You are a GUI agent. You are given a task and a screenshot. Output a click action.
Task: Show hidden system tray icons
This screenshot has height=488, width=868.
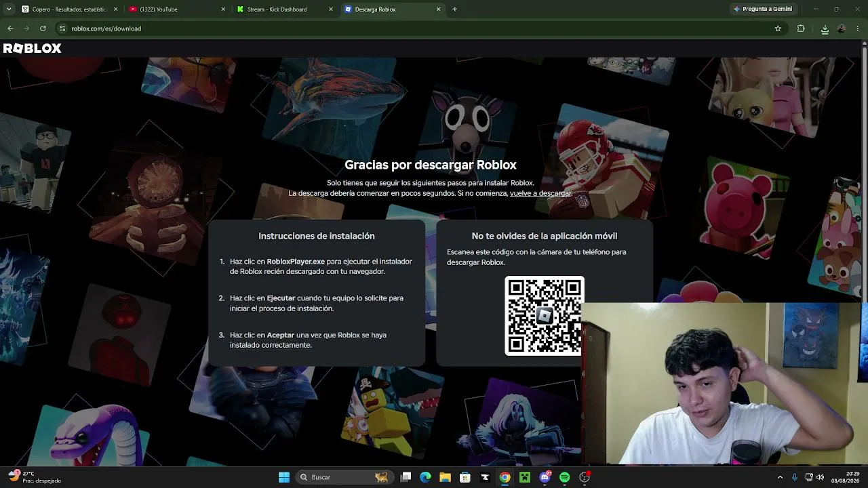(x=780, y=477)
